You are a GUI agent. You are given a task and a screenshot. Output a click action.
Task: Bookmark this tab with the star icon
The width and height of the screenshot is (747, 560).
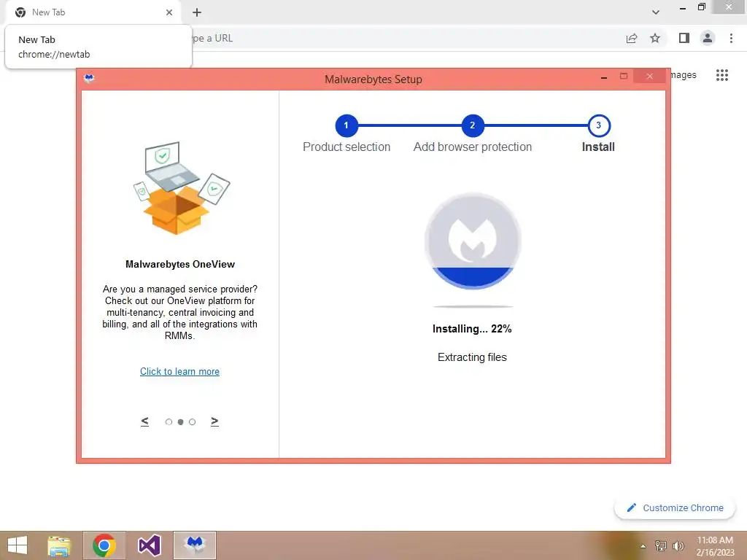point(655,38)
